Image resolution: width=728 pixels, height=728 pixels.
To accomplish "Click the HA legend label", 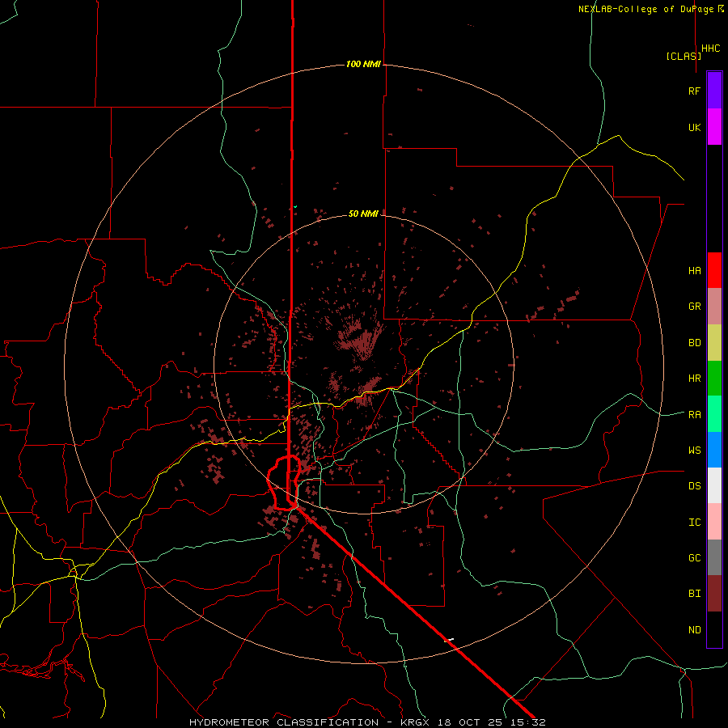I will click(x=694, y=271).
